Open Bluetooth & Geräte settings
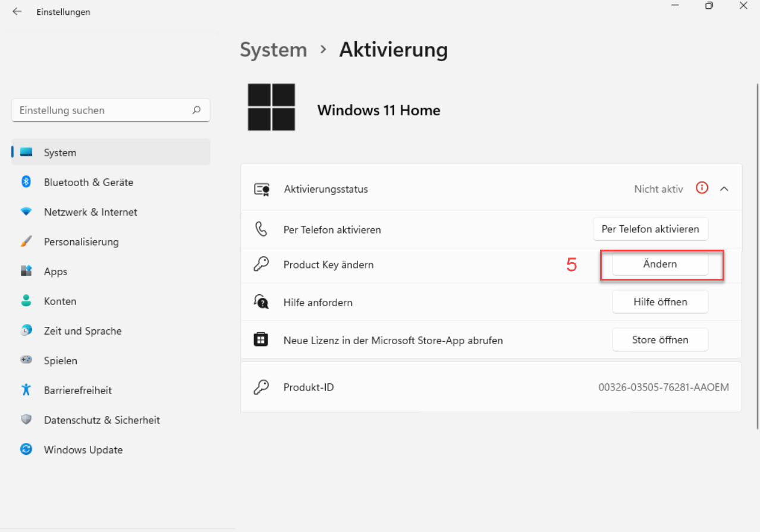Viewport: 760px width, 532px height. (x=111, y=182)
